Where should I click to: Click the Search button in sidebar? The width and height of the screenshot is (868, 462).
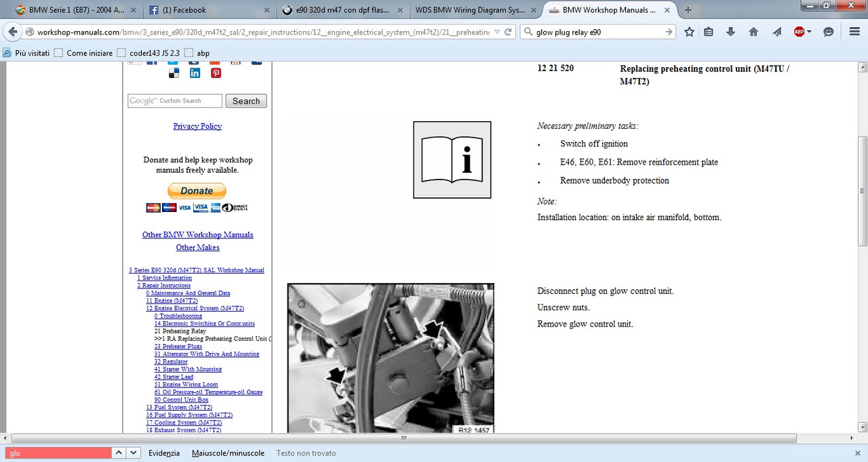(246, 101)
